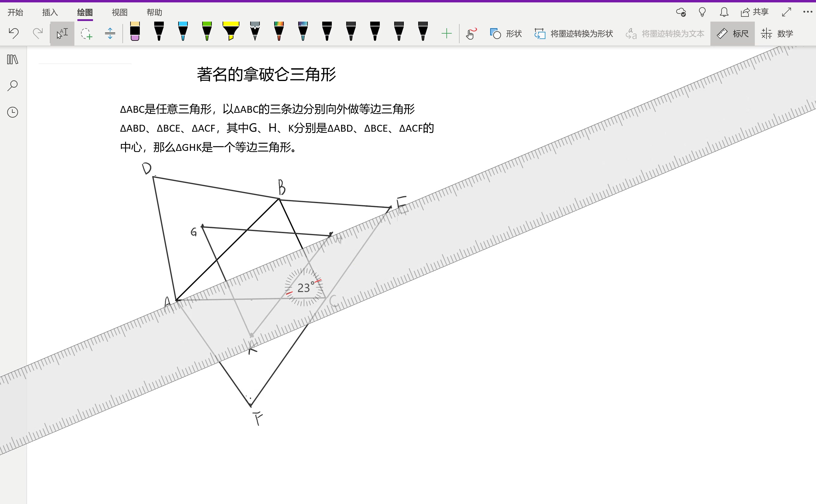This screenshot has width=816, height=504.
Task: Select the yellow highlighter pen
Action: coord(231,32)
